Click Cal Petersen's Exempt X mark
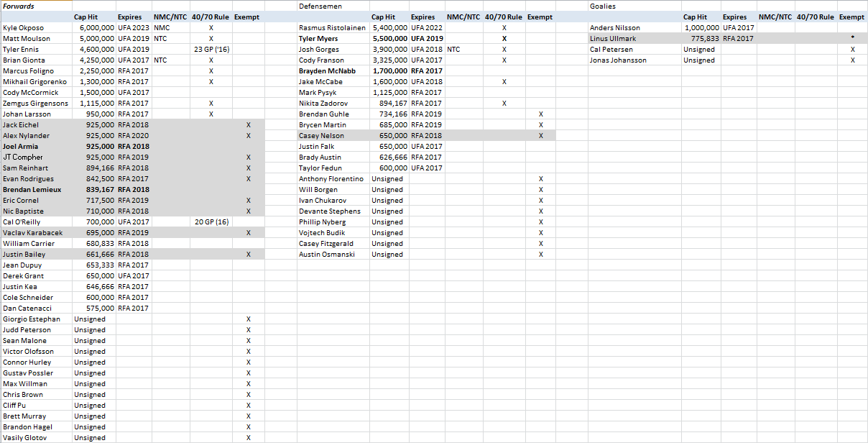This screenshot has width=868, height=443. (x=852, y=49)
